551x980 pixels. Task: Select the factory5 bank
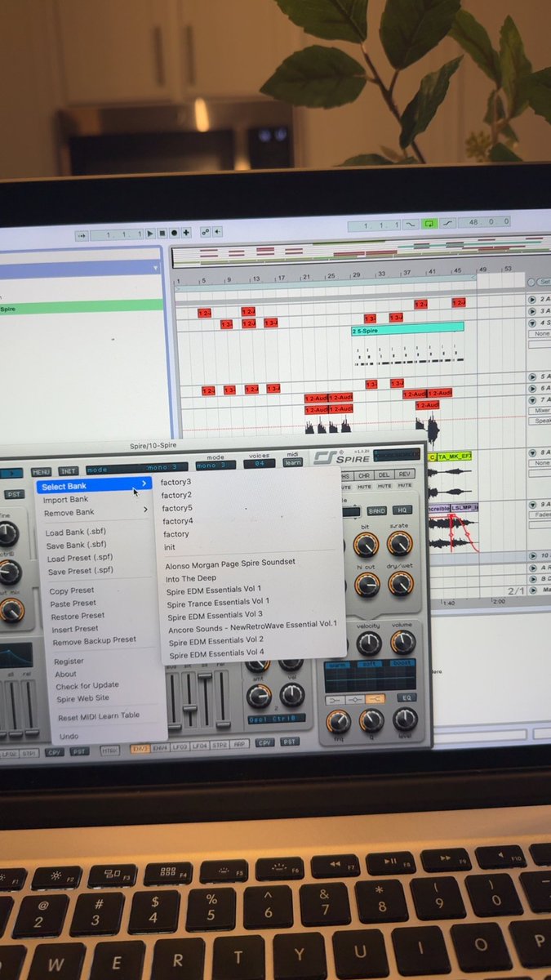pos(177,508)
